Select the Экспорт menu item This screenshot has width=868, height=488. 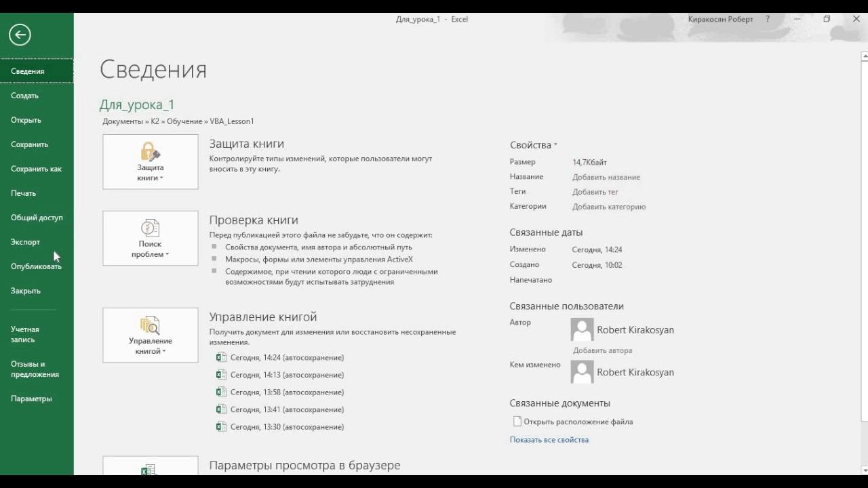point(37,242)
